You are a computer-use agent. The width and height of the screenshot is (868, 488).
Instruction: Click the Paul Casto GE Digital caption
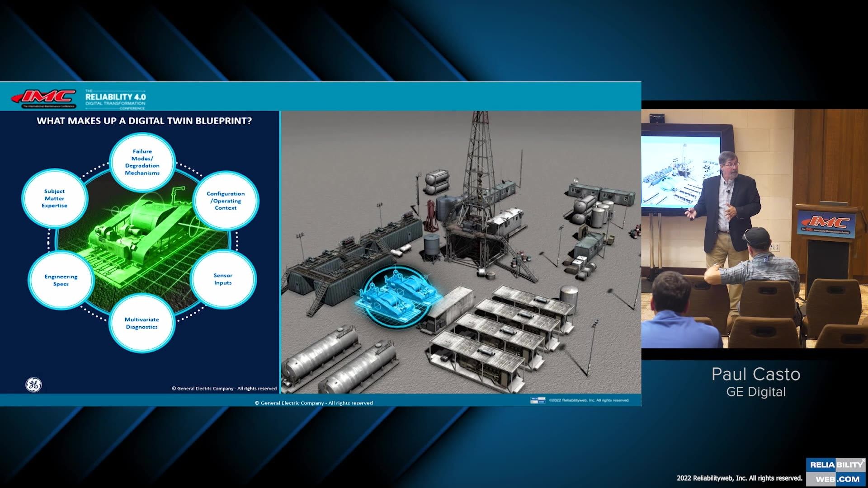[756, 381]
